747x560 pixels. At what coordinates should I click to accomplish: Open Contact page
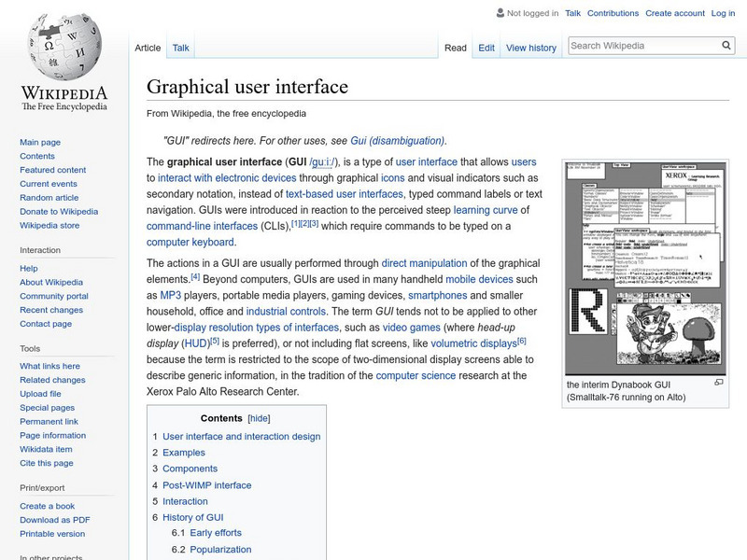[x=46, y=323]
